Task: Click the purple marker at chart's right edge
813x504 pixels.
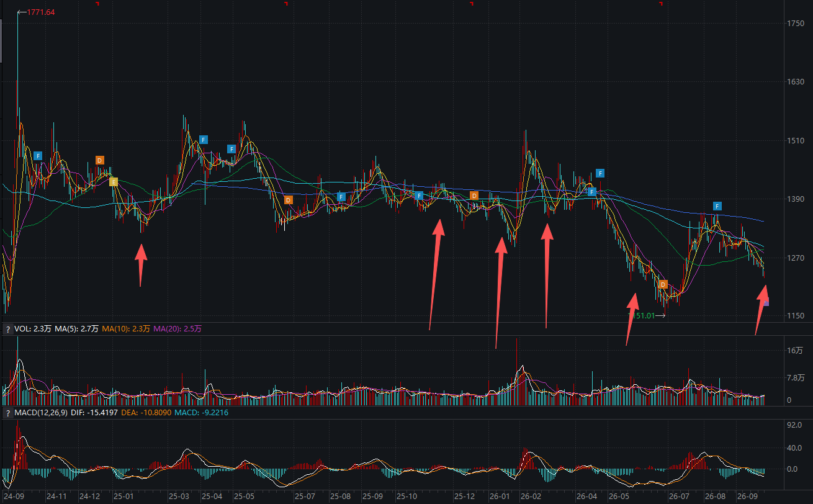Action: coord(766,302)
